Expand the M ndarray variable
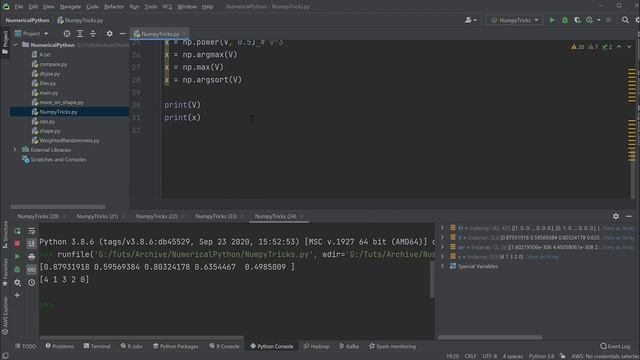The image size is (640, 360). tap(442, 228)
